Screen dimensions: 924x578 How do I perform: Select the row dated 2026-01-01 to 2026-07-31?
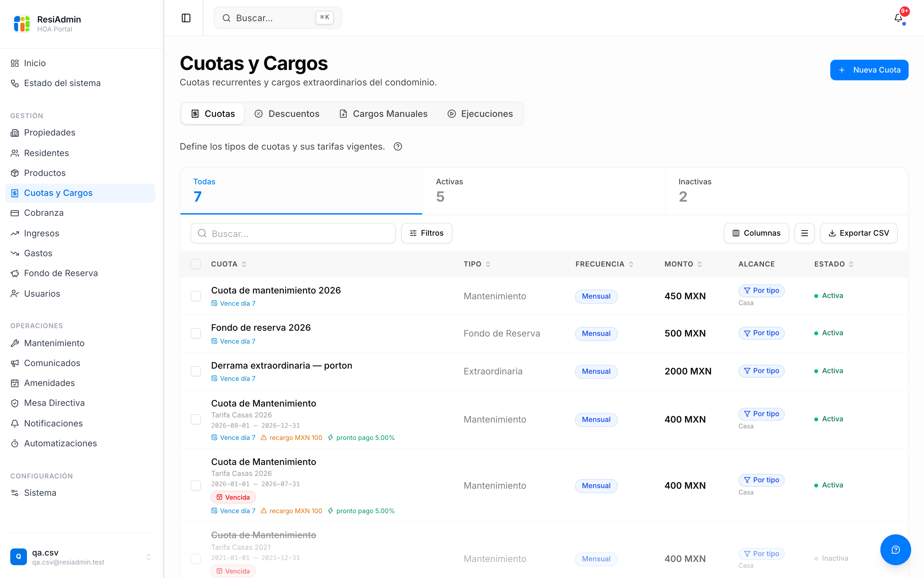195,485
